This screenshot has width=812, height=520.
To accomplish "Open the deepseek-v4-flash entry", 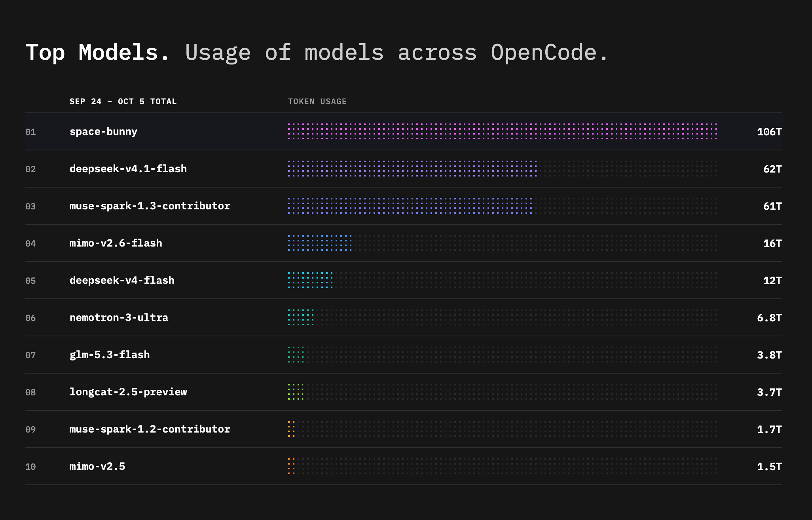I will click(x=122, y=281).
